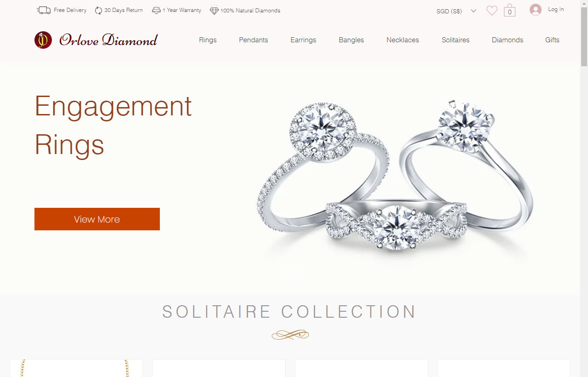The width and height of the screenshot is (588, 377).
Task: Click the wishlist heart icon
Action: point(492,11)
